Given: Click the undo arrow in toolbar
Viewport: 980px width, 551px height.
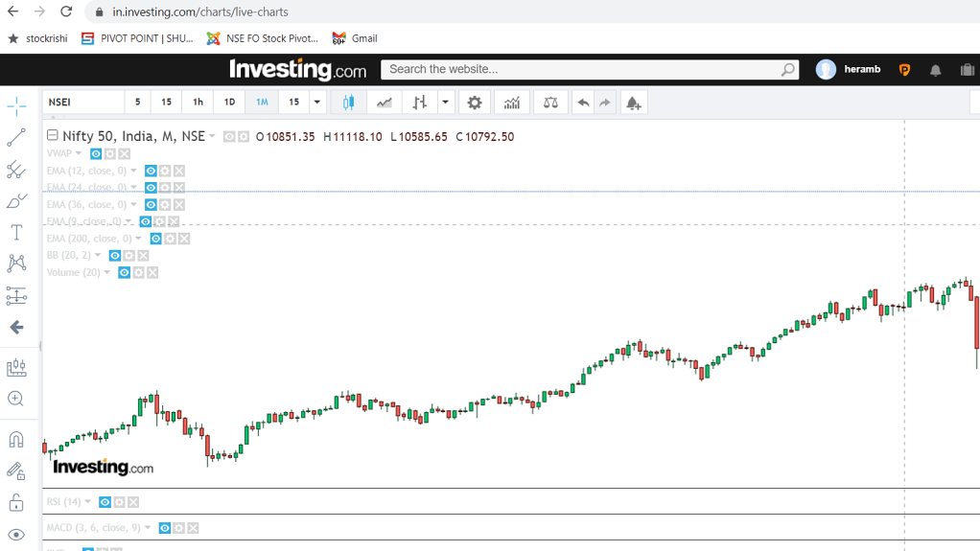Looking at the screenshot, I should point(583,103).
